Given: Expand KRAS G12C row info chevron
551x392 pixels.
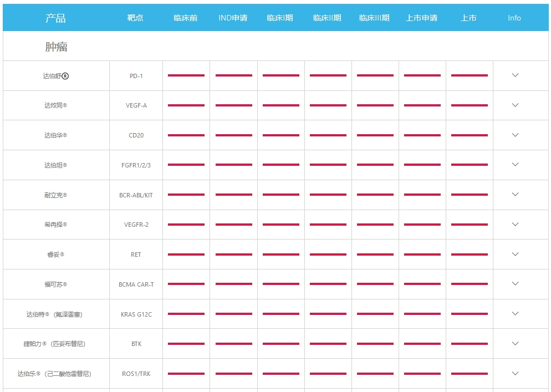Looking at the screenshot, I should click(515, 314).
